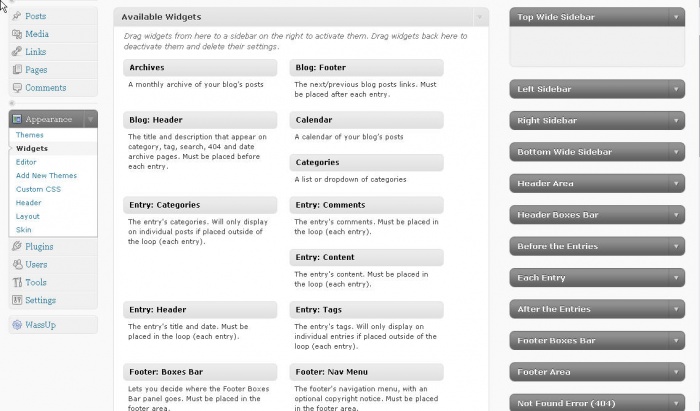Collapse the Appearance menu arrow
The height and width of the screenshot is (411, 700).
[x=90, y=119]
